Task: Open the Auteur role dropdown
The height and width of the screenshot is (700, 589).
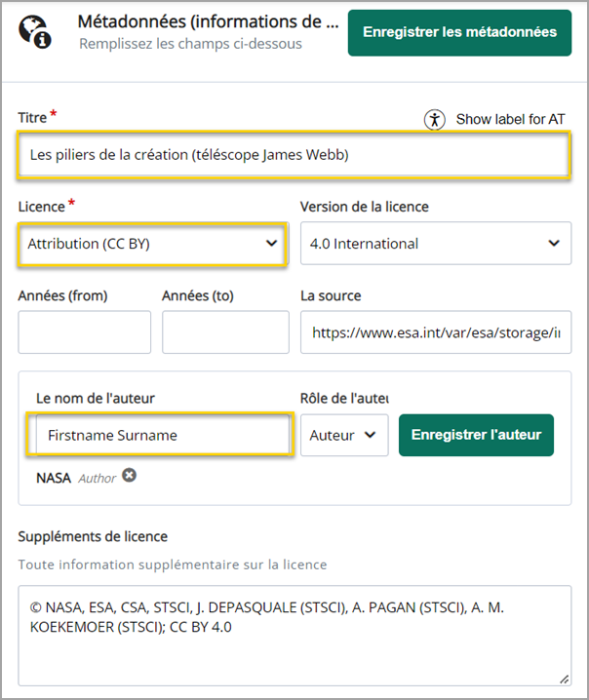Action: [344, 435]
